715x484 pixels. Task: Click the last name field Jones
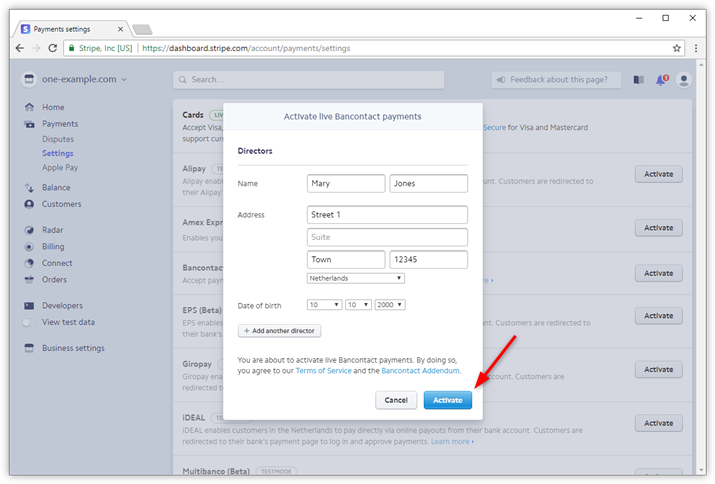point(429,183)
